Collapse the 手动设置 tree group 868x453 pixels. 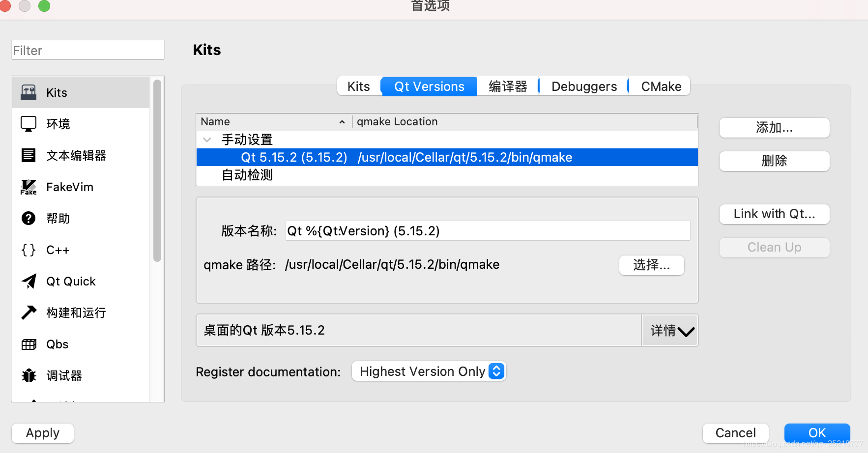tap(207, 140)
